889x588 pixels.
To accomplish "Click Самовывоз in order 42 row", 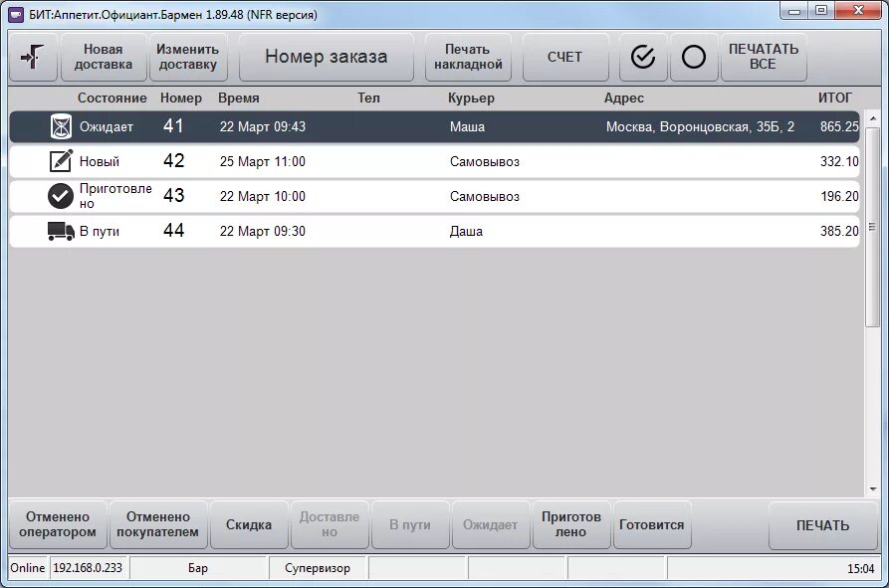I will [485, 161].
